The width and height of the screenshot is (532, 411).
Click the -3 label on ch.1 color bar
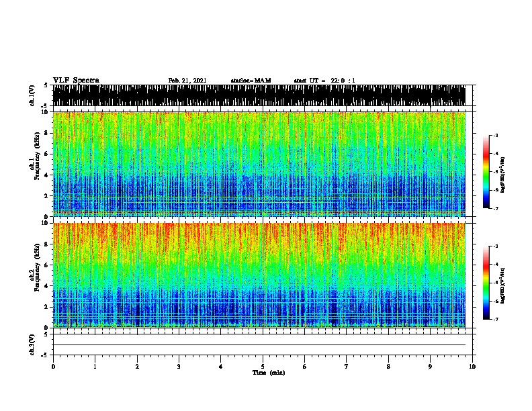pyautogui.click(x=495, y=135)
